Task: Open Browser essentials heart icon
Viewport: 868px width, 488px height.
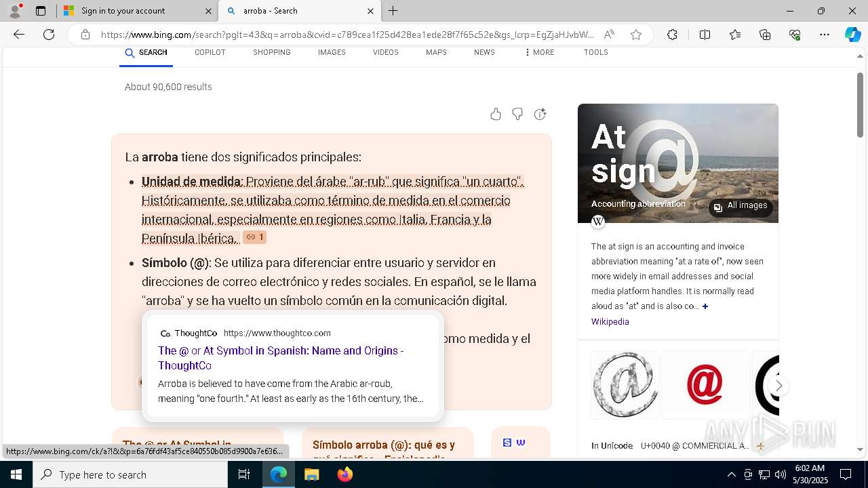Action: 795,35
